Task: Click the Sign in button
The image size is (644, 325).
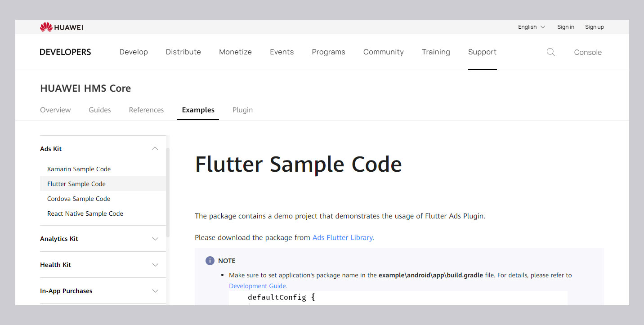Action: [565, 27]
